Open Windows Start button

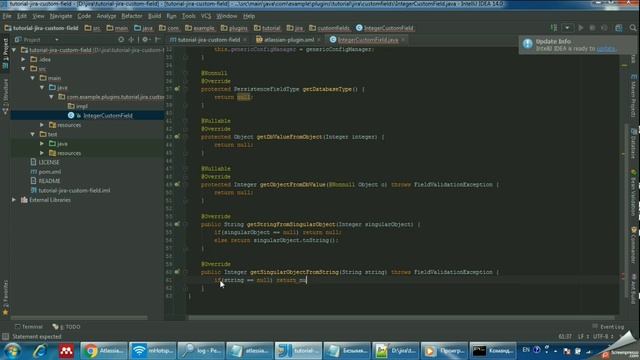pyautogui.click(x=12, y=351)
